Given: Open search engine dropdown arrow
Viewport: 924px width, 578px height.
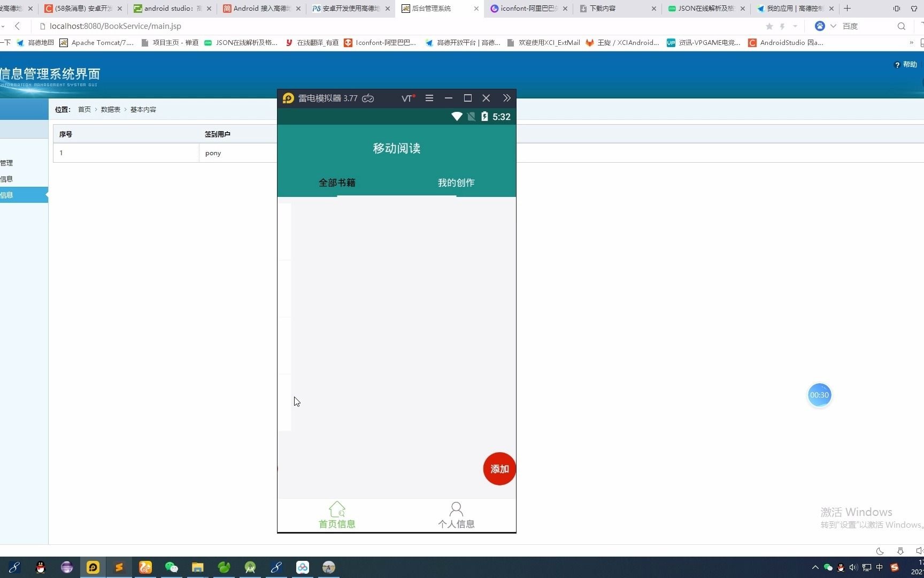Looking at the screenshot, I should (x=833, y=26).
